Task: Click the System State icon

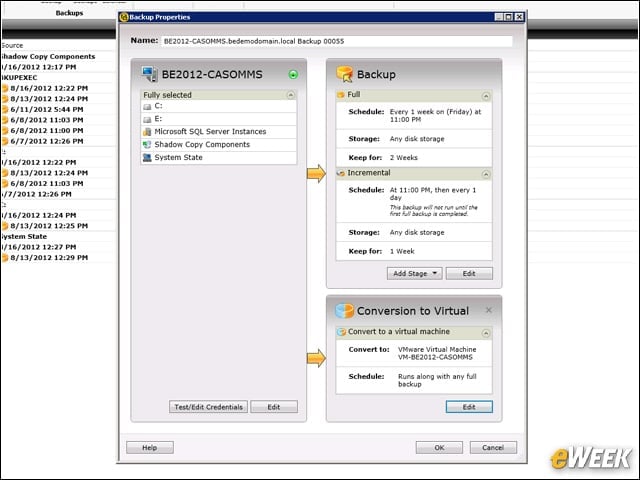Action: pos(147,158)
